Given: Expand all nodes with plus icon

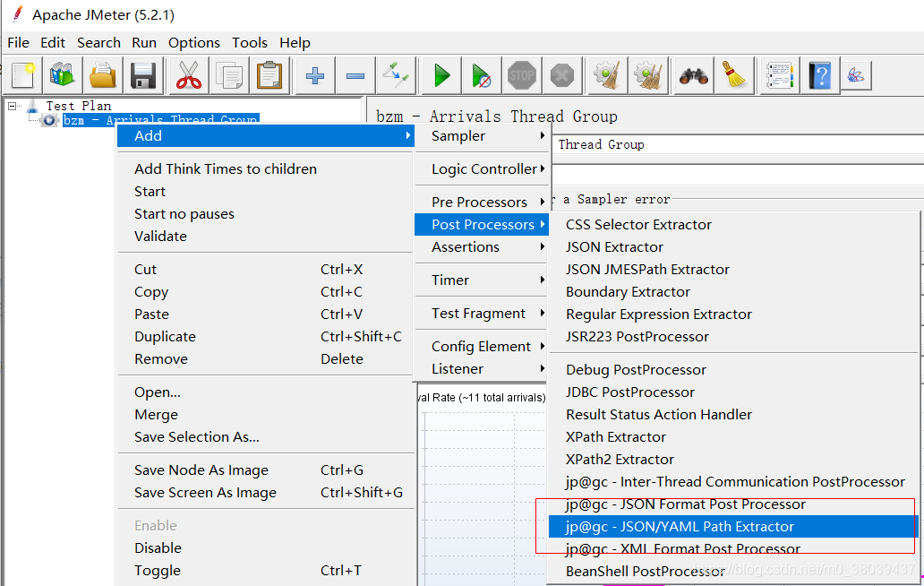Looking at the screenshot, I should (x=315, y=75).
